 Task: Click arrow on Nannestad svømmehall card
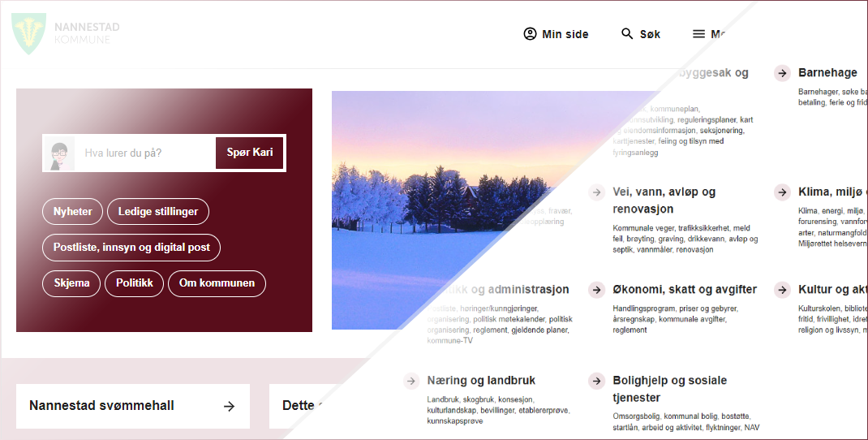pyautogui.click(x=230, y=406)
